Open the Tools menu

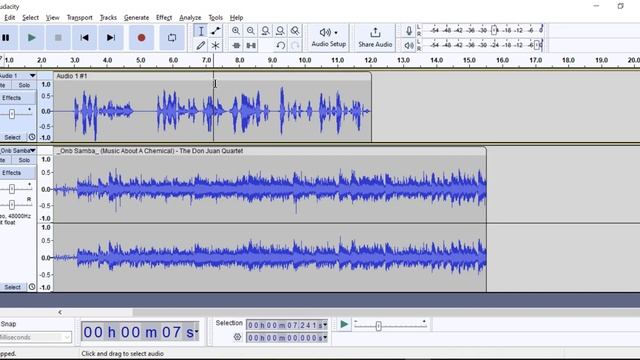216,18
